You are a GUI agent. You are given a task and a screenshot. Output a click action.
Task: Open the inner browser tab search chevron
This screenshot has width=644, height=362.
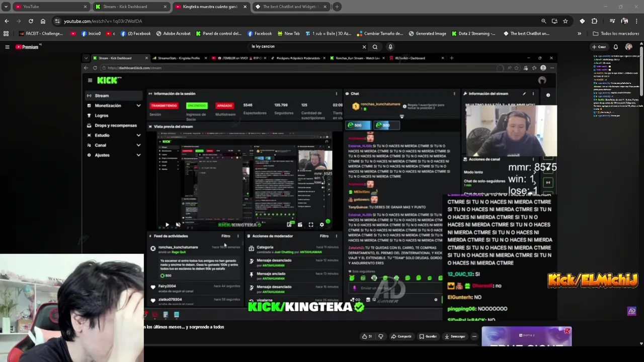86,58
